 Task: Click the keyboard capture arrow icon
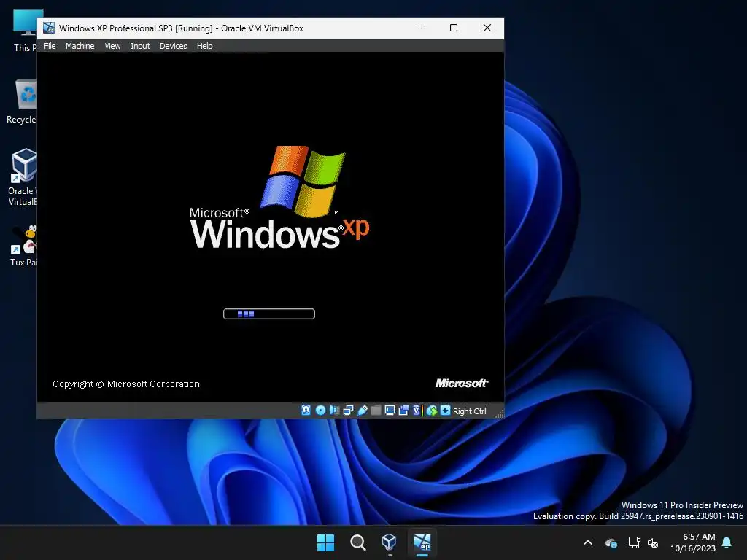click(x=445, y=411)
